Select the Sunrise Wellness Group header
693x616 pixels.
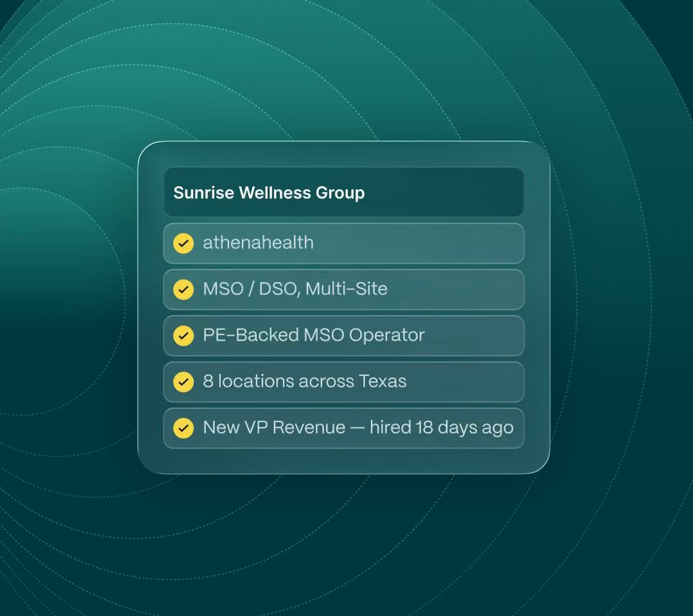tap(344, 193)
